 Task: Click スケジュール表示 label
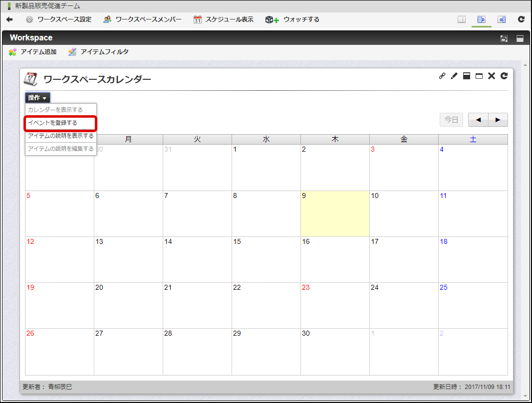(x=230, y=19)
